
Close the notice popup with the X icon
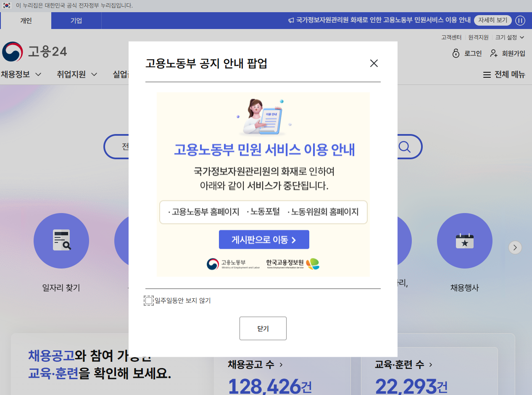[374, 63]
